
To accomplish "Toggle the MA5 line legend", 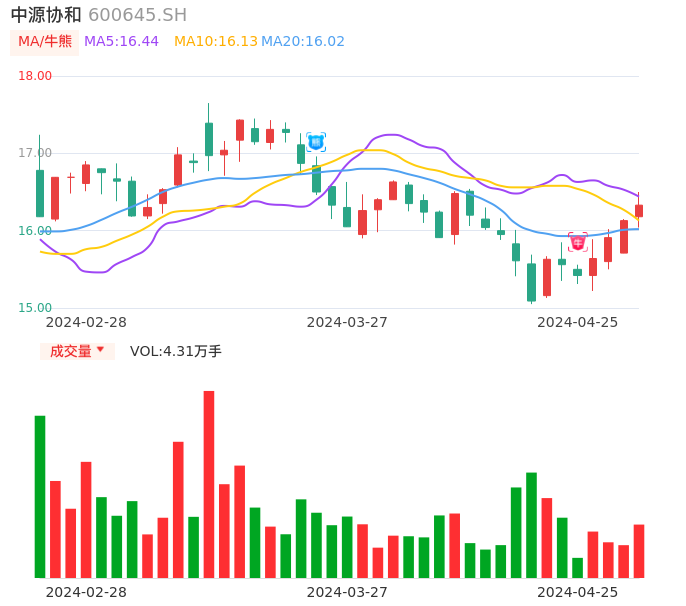I will click(121, 41).
